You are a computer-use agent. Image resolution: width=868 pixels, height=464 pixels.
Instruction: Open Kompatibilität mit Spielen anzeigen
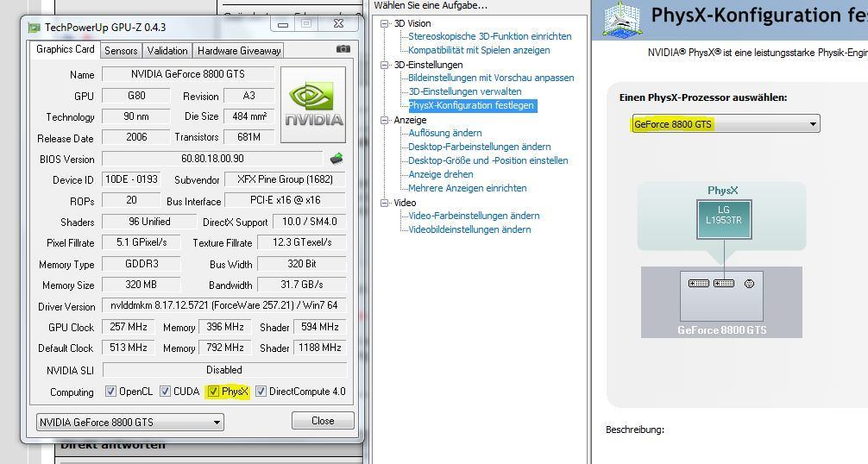point(480,50)
